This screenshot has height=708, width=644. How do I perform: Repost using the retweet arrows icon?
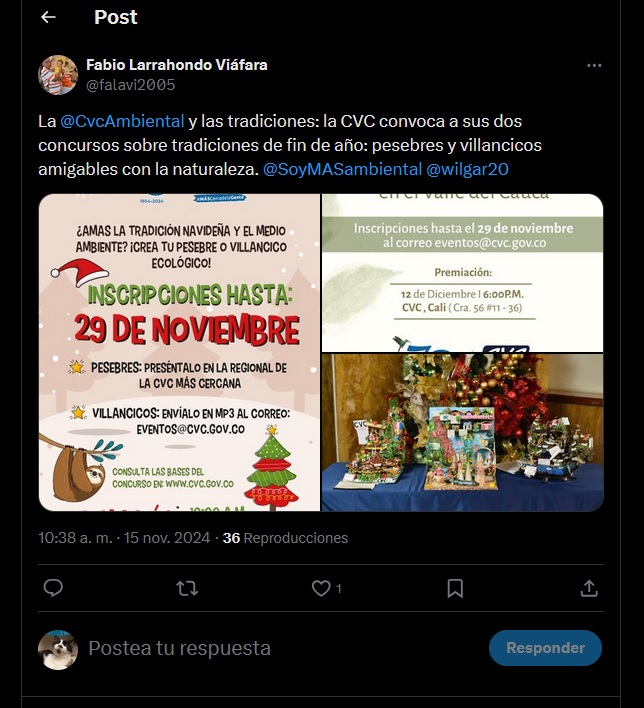coord(187,588)
